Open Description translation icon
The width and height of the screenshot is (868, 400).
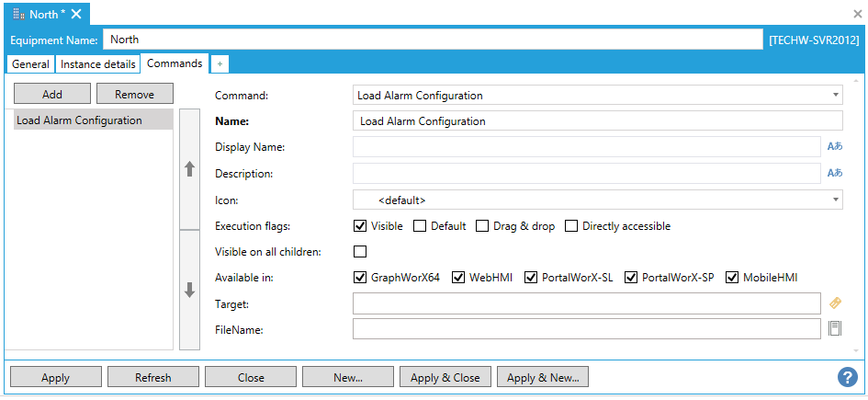coord(834,173)
